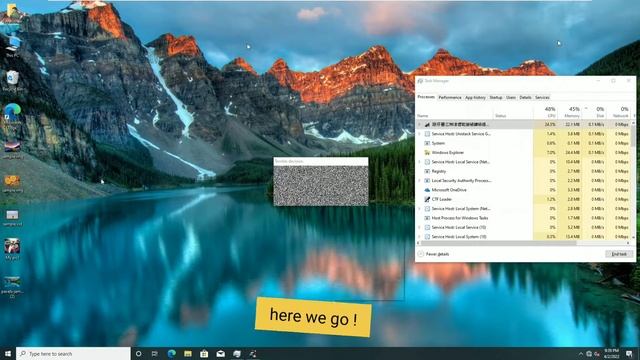This screenshot has width=640, height=360.
Task: Expand Service Host: Local System (Net...) row
Action: 420,209
